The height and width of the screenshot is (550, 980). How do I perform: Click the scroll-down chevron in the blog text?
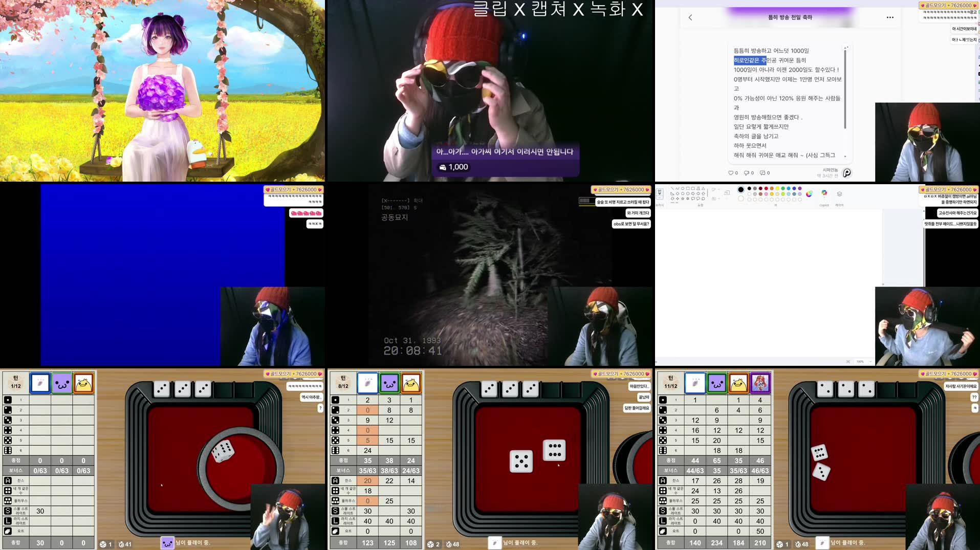click(845, 156)
